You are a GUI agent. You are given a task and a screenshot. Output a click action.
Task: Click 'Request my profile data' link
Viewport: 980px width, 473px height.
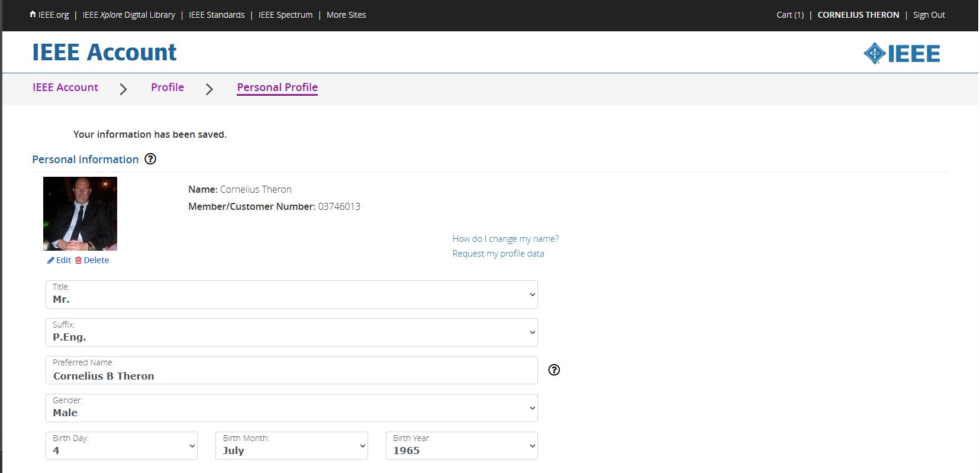click(x=498, y=254)
